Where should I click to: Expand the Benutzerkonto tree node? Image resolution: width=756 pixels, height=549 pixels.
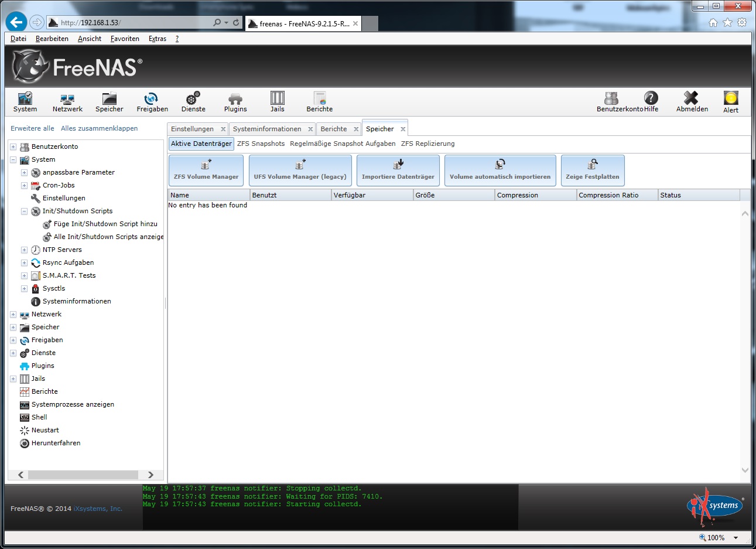pos(13,146)
